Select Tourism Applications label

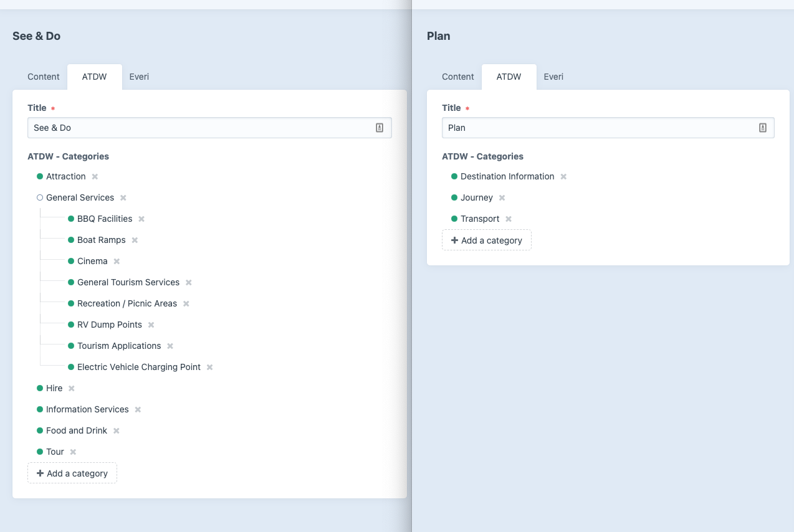point(119,346)
